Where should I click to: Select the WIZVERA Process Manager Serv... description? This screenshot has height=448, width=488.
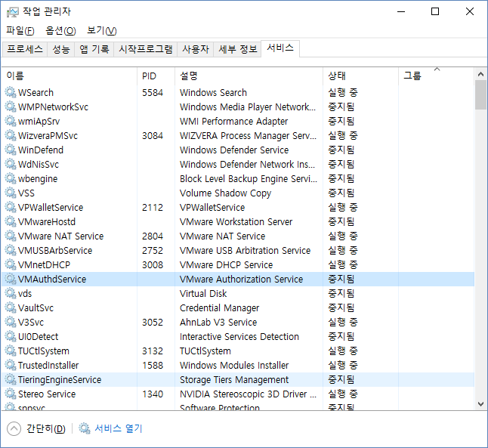tap(248, 136)
